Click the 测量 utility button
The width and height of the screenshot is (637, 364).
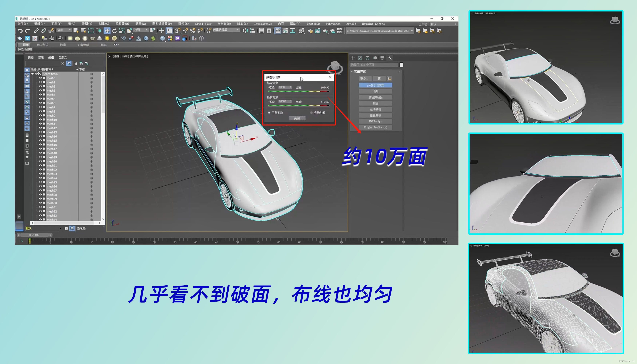[375, 103]
